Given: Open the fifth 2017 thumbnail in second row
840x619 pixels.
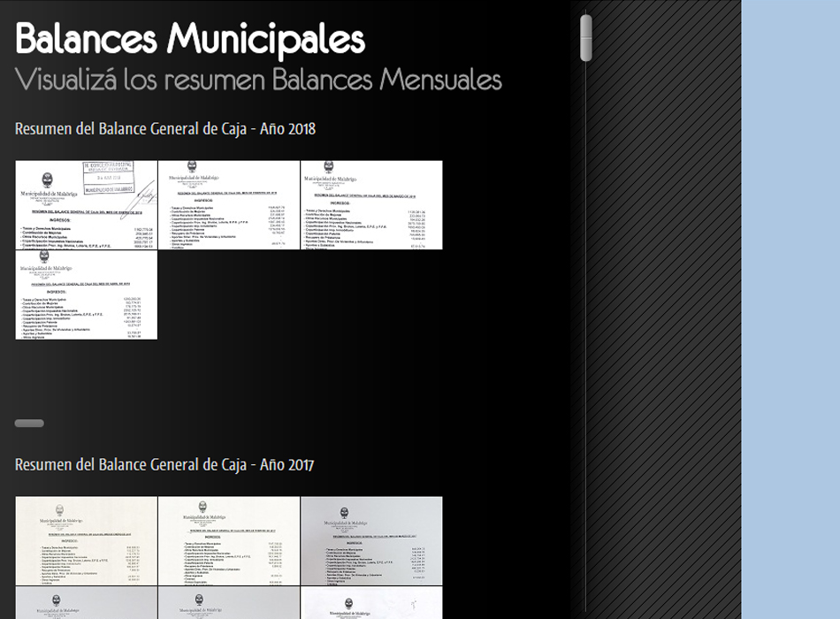Looking at the screenshot, I should 229,603.
